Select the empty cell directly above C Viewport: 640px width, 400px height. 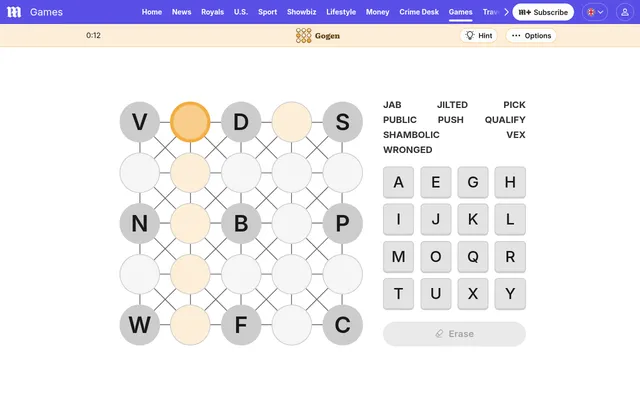pos(342,274)
